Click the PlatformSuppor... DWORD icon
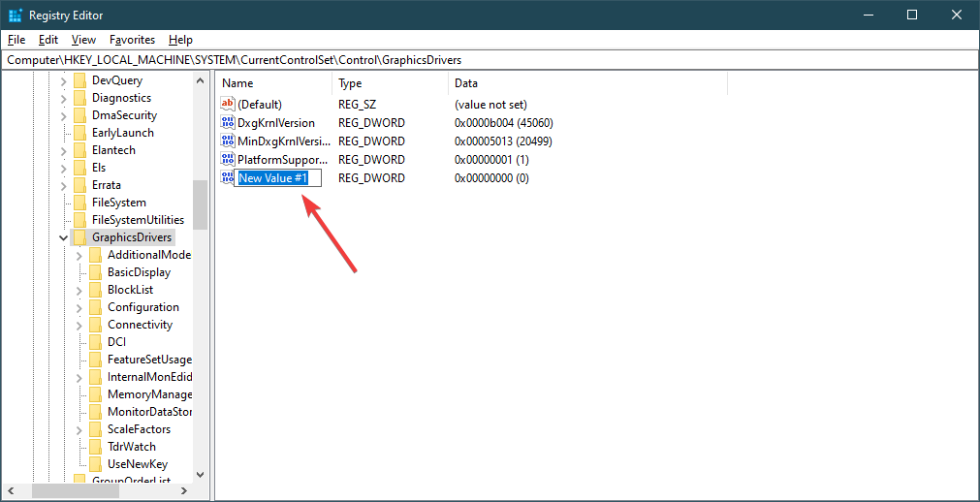The image size is (980, 502). tap(228, 159)
